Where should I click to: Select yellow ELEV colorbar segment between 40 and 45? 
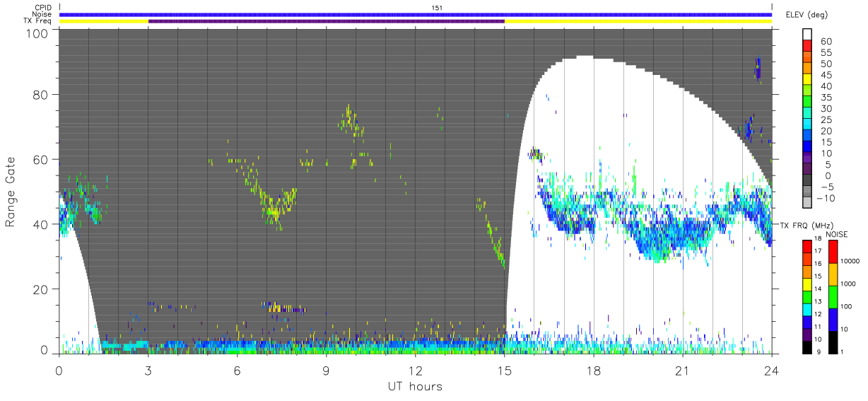807,81
